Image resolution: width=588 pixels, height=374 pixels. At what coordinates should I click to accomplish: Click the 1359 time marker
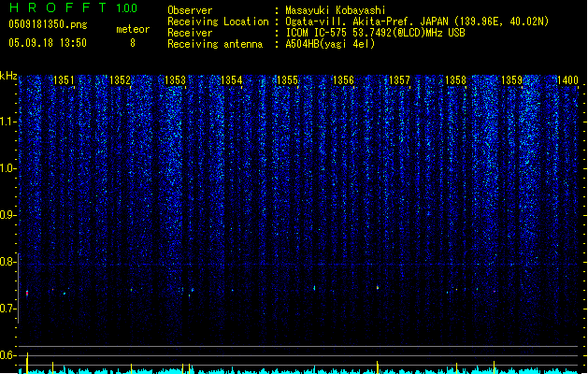(x=511, y=80)
